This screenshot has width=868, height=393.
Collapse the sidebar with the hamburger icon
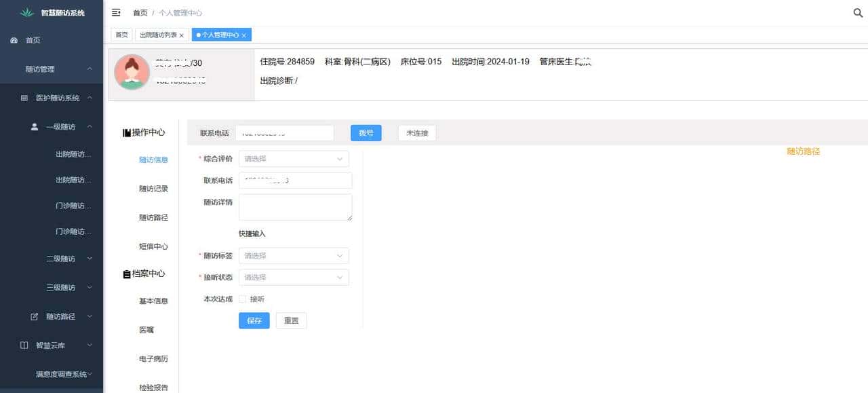coord(115,12)
